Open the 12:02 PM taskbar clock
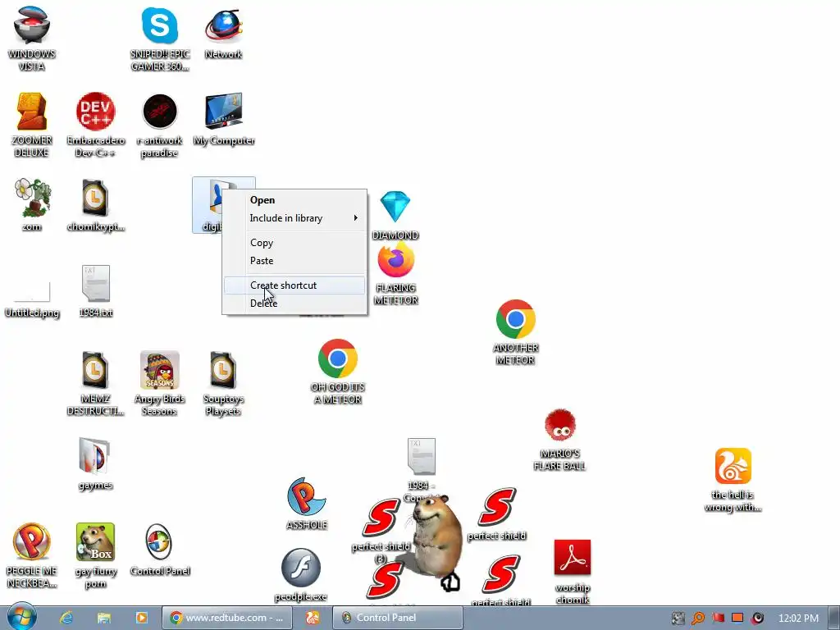 798,618
